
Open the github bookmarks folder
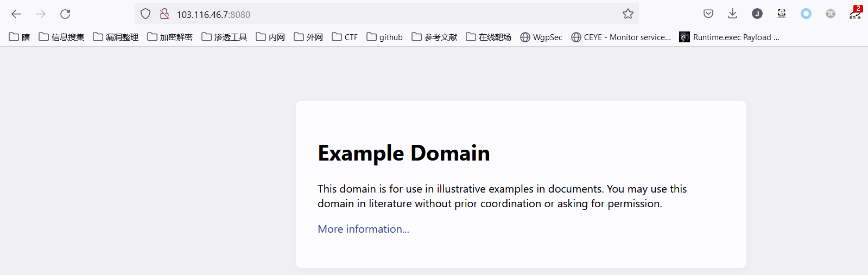[385, 37]
